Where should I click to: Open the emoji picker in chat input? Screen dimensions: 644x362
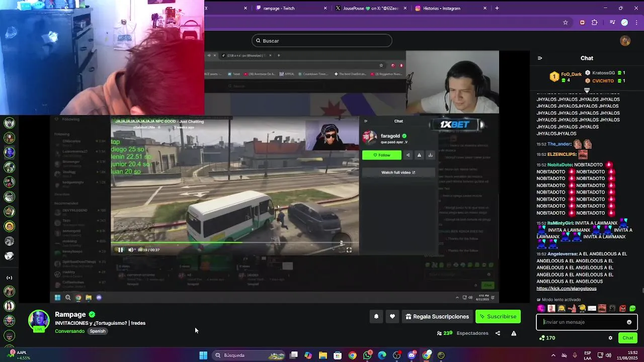pos(629,322)
